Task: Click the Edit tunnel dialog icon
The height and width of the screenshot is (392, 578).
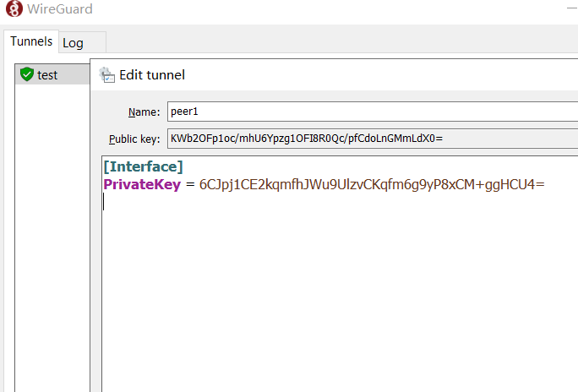Action: point(107,75)
